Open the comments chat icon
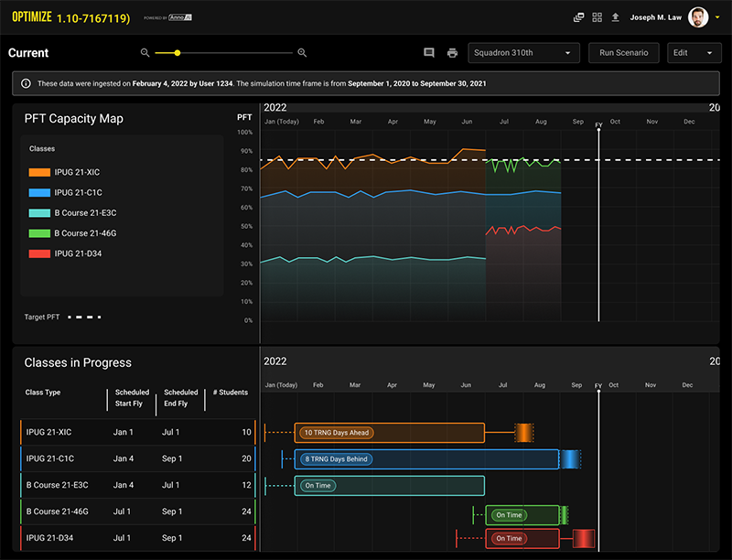This screenshot has height=560, width=732. pos(428,53)
